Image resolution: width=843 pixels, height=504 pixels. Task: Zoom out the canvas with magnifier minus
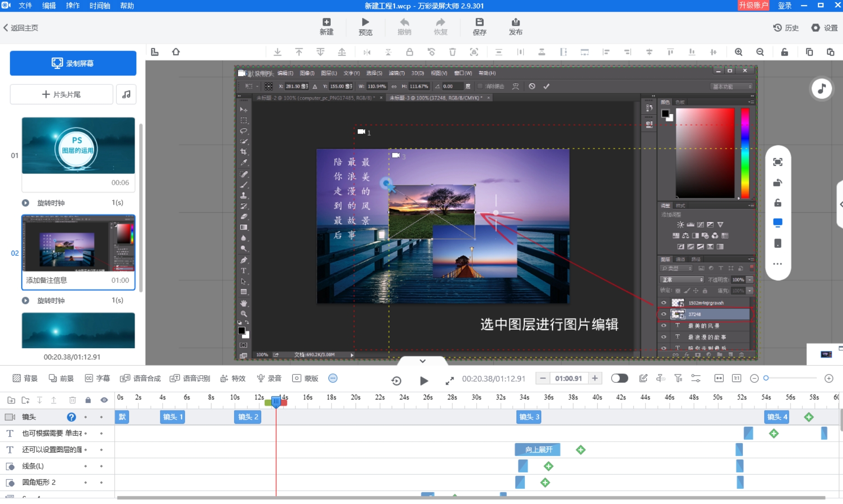[760, 52]
